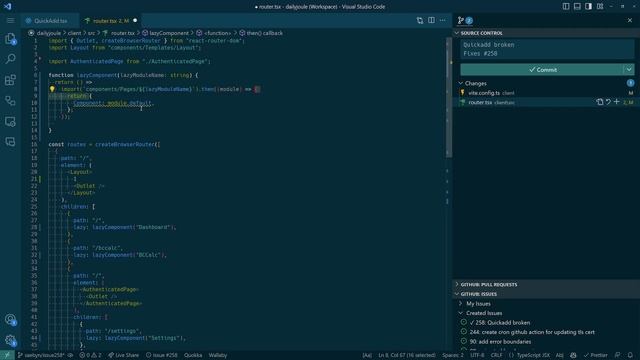This screenshot has height=360, width=640.
Task: Click the Issue #258 status bar item
Action: pyautogui.click(x=162, y=355)
